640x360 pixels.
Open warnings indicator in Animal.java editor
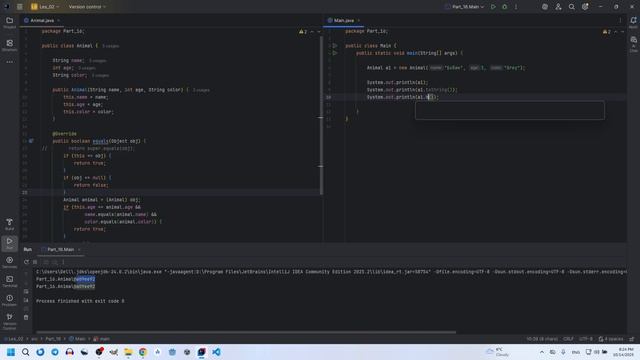(x=303, y=31)
